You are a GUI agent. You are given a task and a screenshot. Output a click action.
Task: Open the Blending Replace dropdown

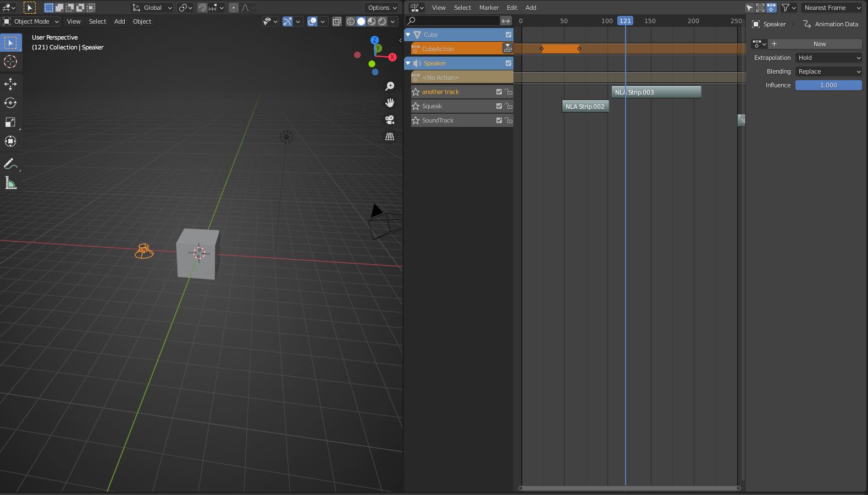(828, 71)
